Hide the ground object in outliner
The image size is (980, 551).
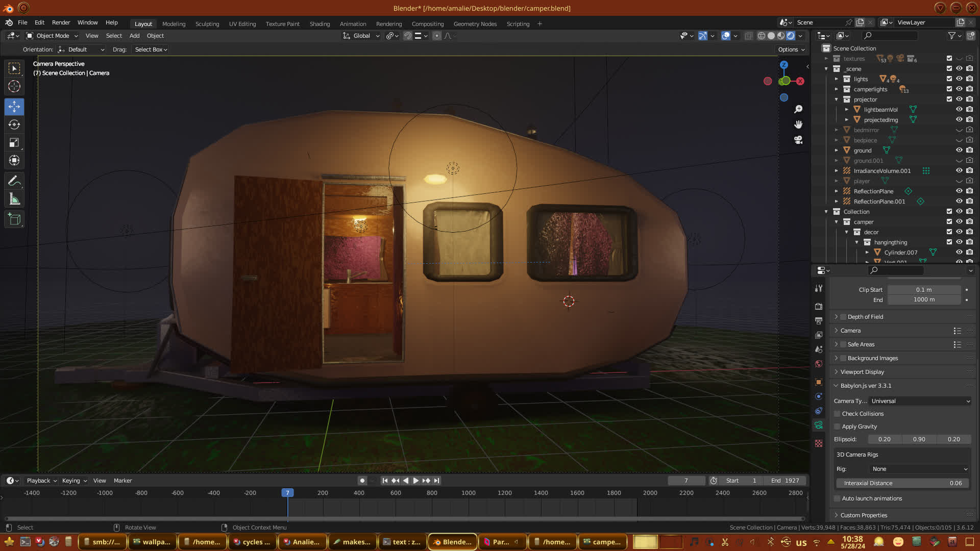(959, 151)
